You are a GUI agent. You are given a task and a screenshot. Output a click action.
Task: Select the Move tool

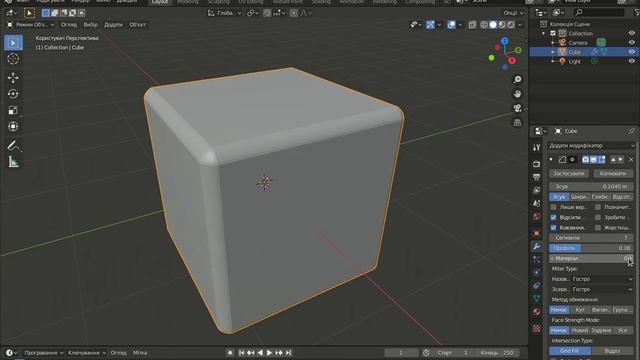pyautogui.click(x=13, y=78)
